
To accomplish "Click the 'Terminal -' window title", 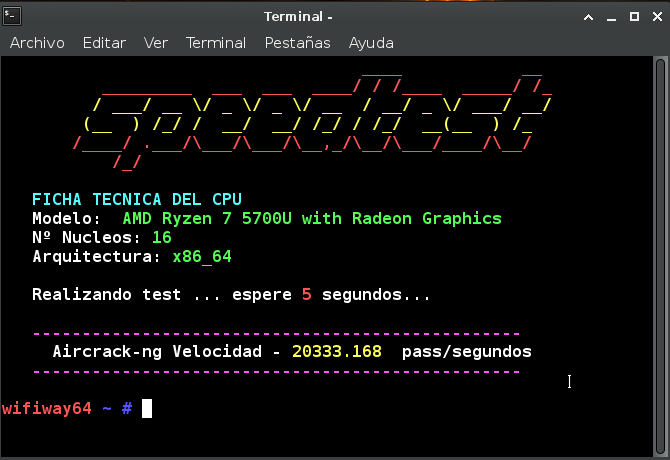I will point(298,17).
